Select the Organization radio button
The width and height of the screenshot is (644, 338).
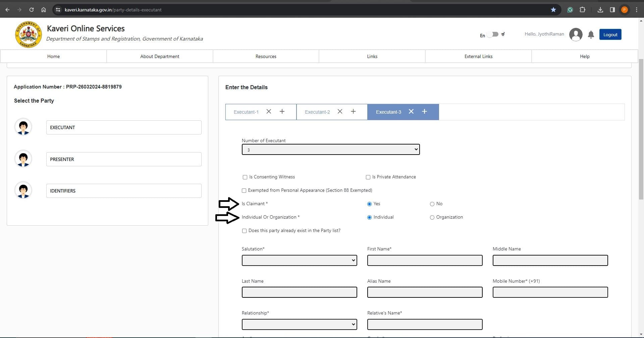point(432,218)
